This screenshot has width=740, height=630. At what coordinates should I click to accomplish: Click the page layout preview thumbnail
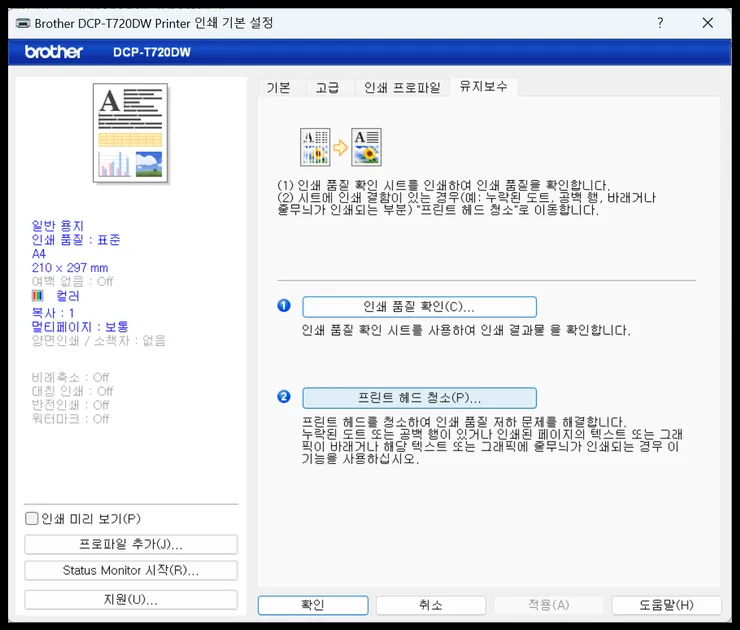pos(130,133)
